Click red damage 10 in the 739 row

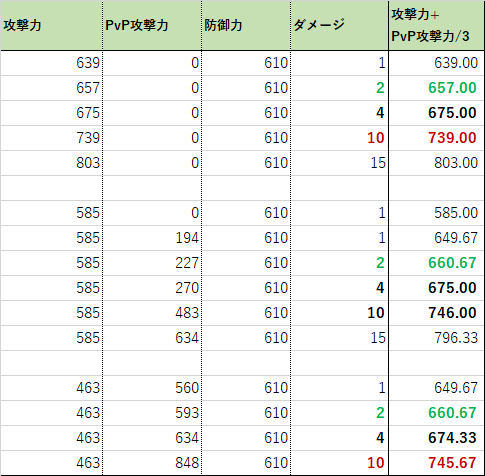[x=339, y=138]
